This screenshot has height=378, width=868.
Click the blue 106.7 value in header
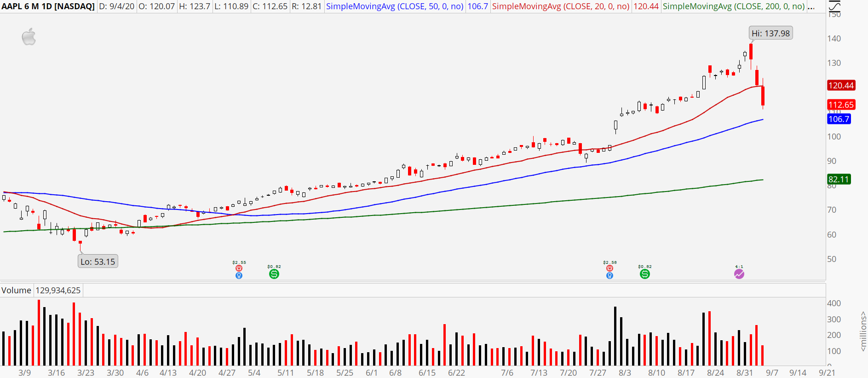click(477, 6)
